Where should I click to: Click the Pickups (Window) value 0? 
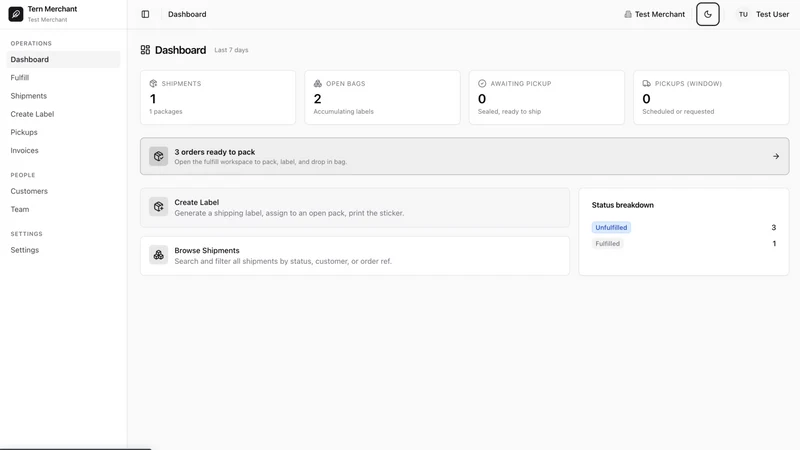646,99
